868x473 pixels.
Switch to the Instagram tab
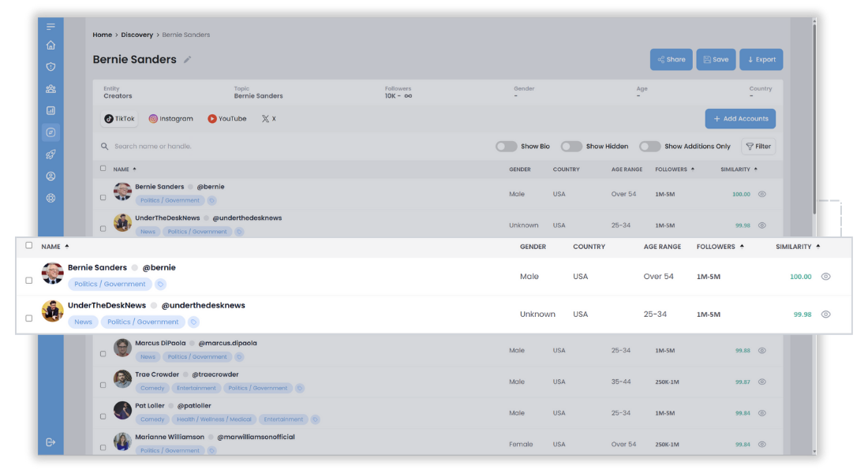171,119
